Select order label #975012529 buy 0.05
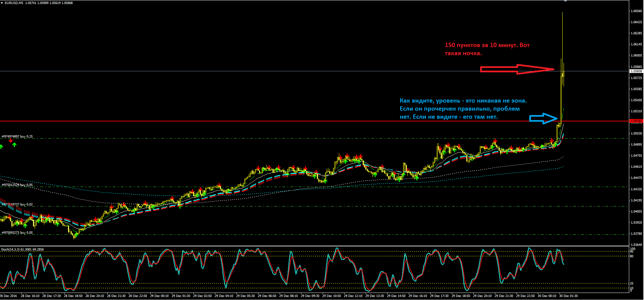This screenshot has height=300, width=644. click(x=17, y=185)
